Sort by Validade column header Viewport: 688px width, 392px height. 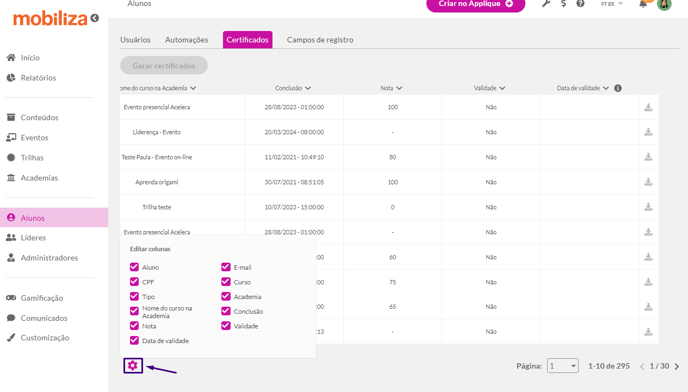pyautogui.click(x=489, y=88)
